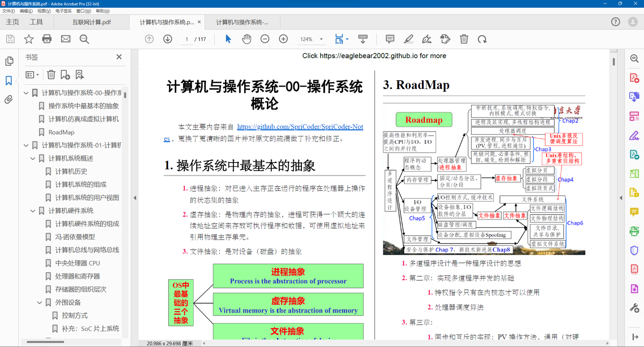Open the delete bookmark trash icon
Screen dimensions: 644x347
pos(51,74)
